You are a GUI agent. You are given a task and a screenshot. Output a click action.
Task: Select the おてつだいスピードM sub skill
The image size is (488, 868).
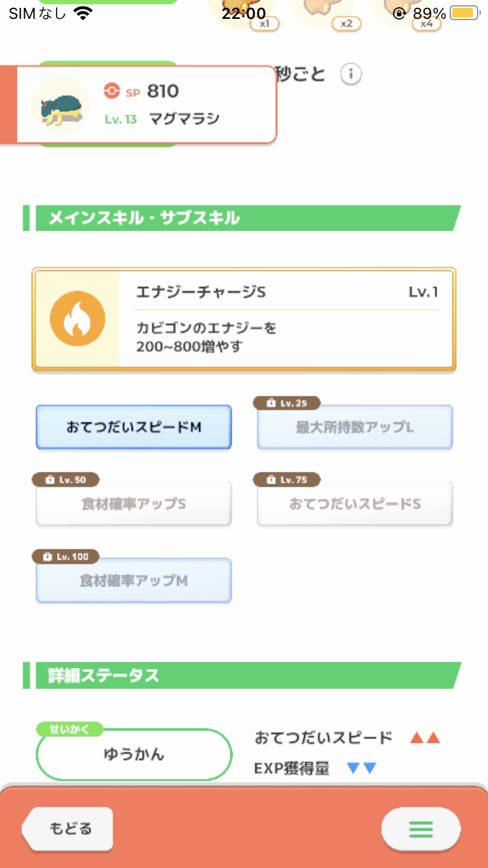click(x=133, y=427)
